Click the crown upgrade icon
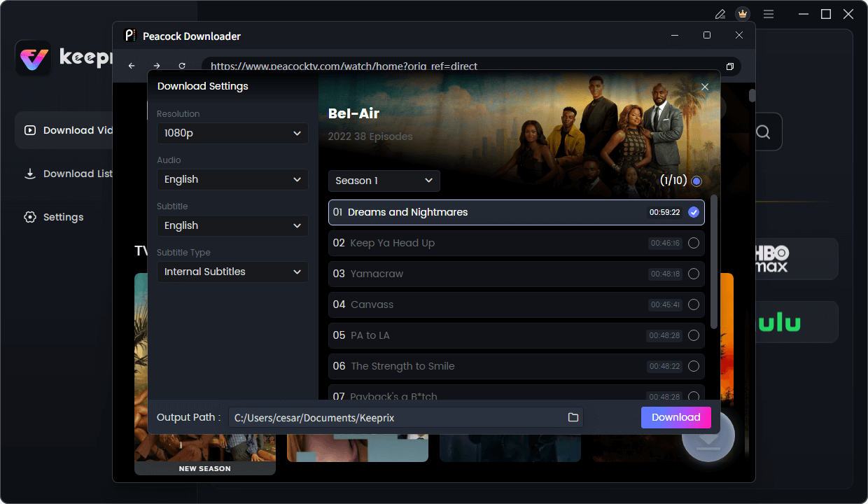Screen dimensions: 868x504 click(x=743, y=13)
